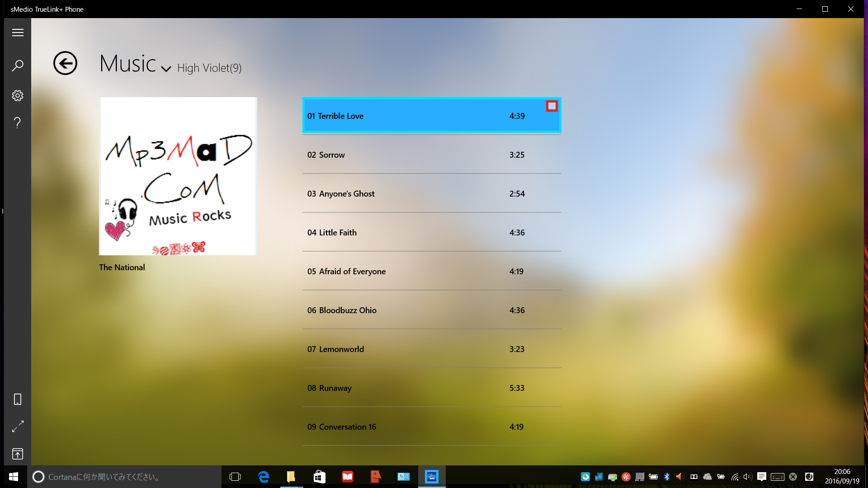Click the Cortana search box
The image size is (868, 488).
[x=124, y=477]
